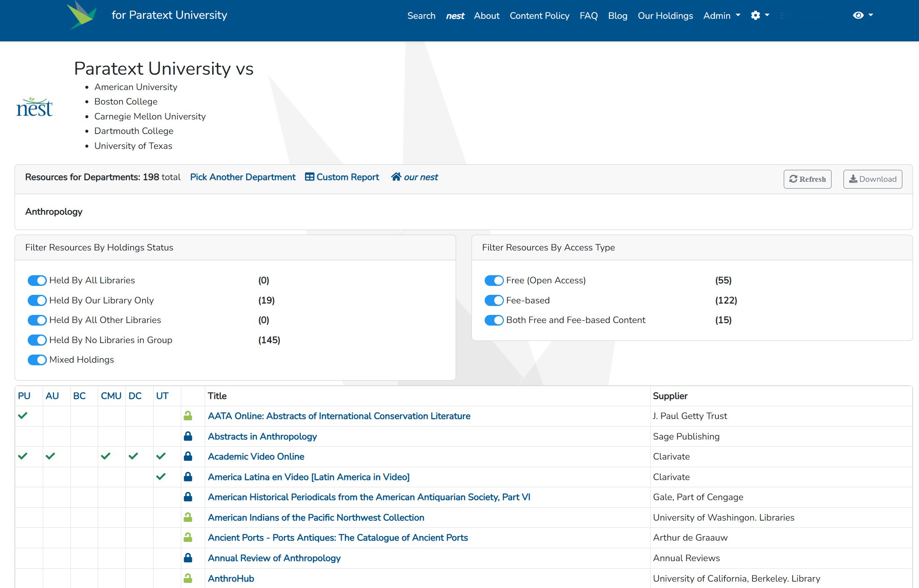Click open lock for American Indians Pacific Northwest
Image resolution: width=919 pixels, height=588 pixels.
188,517
